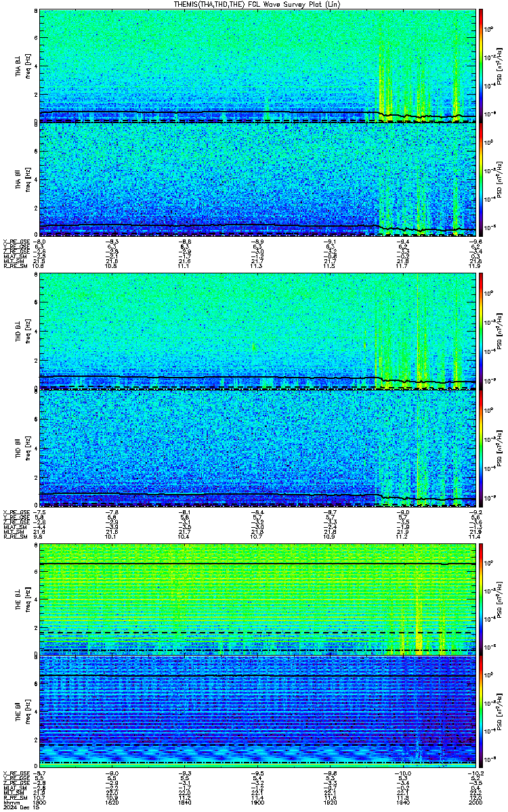Click the THD B⊥ spectrogram panel
Screen dimensions: 508x812
coord(257,332)
